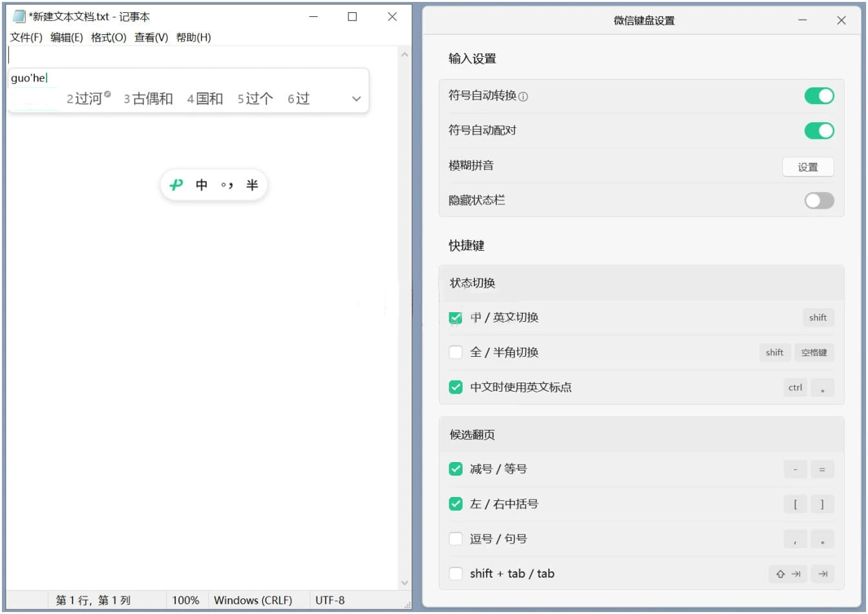Image resolution: width=868 pixels, height=614 pixels.
Task: Open the 格式(O) menu in Notepad
Action: coord(107,37)
